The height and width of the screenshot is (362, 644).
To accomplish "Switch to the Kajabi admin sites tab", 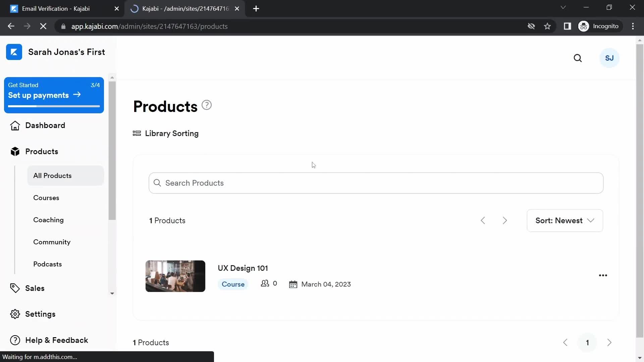I will [185, 9].
